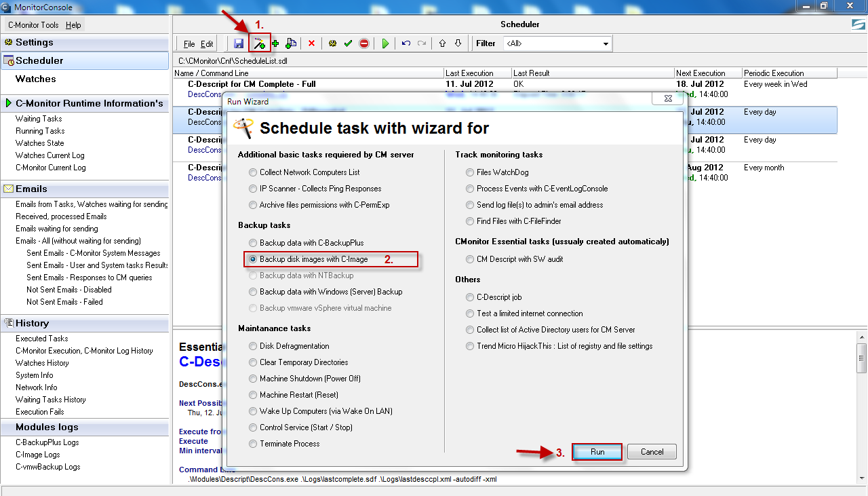Click the blue undo arrow icon
This screenshot has height=496, width=868.
[406, 43]
